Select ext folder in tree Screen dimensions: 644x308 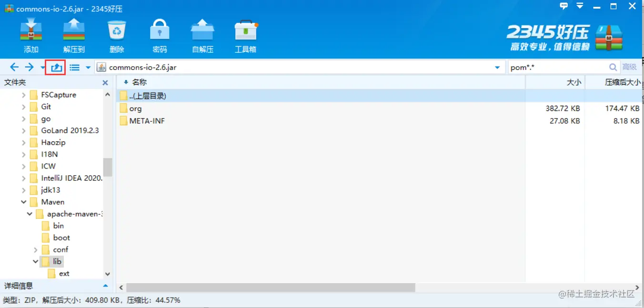[64, 273]
